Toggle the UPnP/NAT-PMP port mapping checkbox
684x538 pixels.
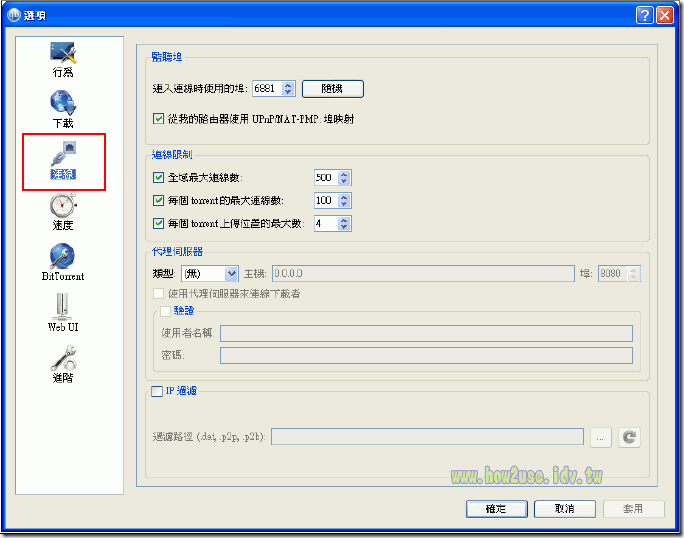pos(158,119)
